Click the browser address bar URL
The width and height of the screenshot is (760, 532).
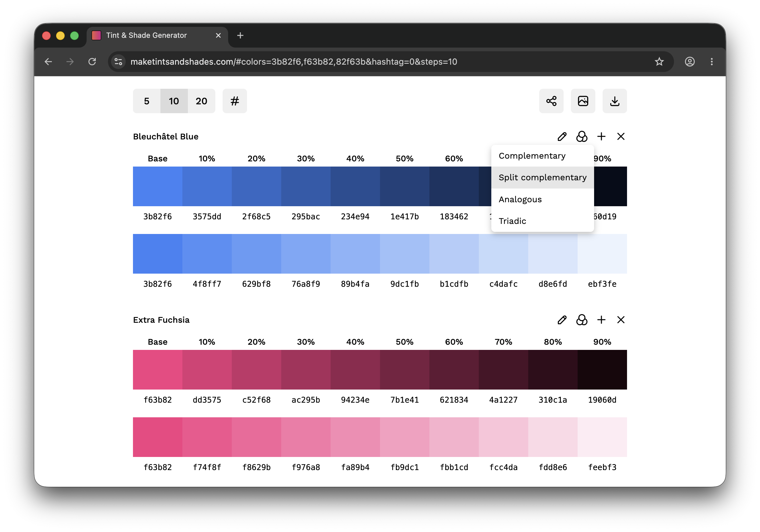tap(294, 62)
